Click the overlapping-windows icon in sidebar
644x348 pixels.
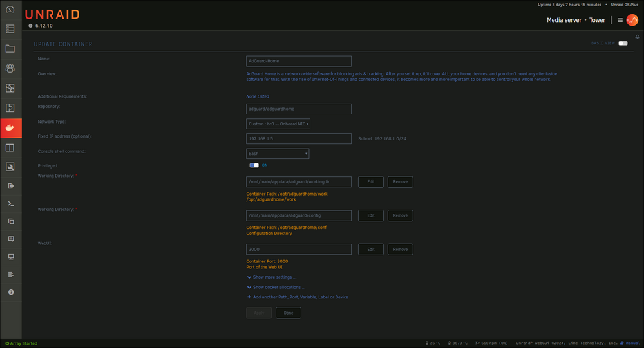(x=11, y=221)
